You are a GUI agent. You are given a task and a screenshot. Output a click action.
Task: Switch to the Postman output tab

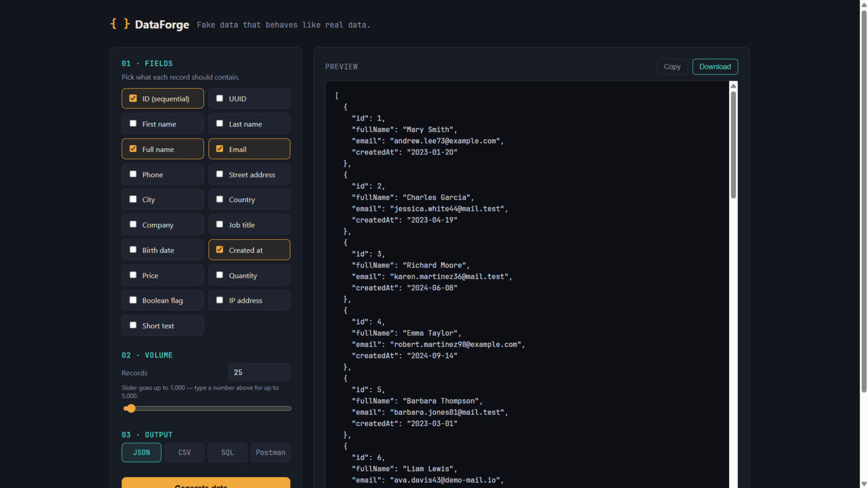pyautogui.click(x=270, y=453)
